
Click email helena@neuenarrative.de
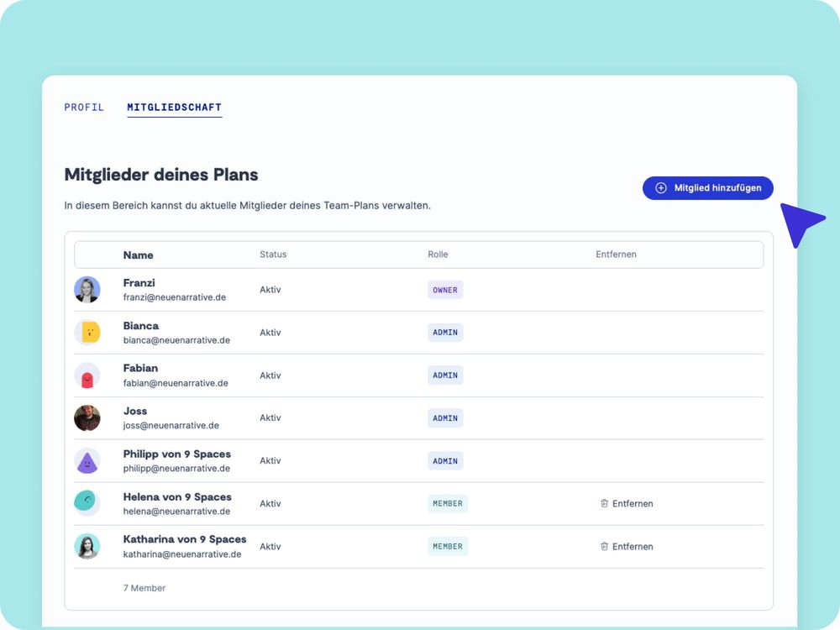coord(176,511)
